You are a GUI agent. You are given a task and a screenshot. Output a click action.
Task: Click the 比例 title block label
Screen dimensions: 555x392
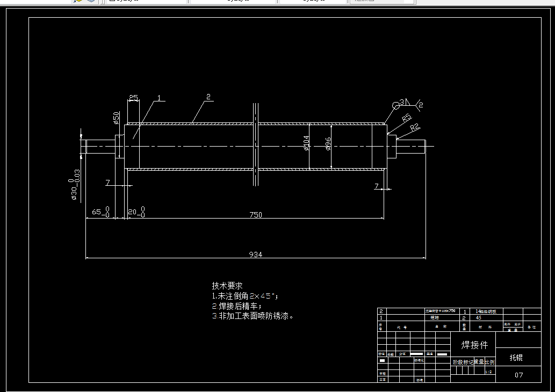coord(490,362)
